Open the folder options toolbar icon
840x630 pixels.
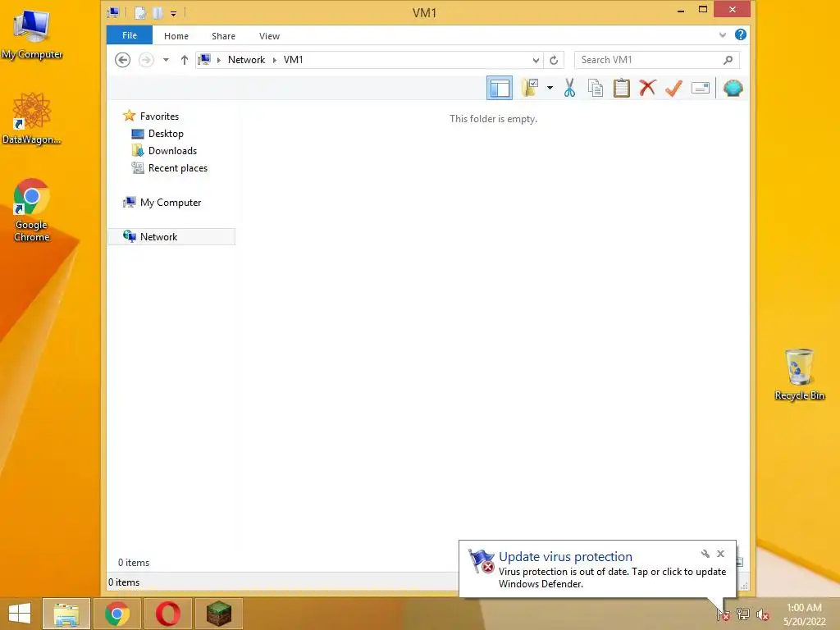(530, 87)
